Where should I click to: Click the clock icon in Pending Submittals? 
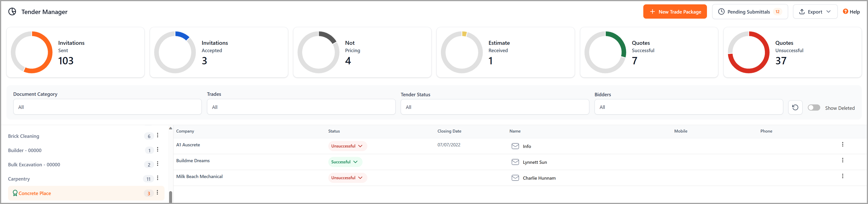tap(721, 12)
